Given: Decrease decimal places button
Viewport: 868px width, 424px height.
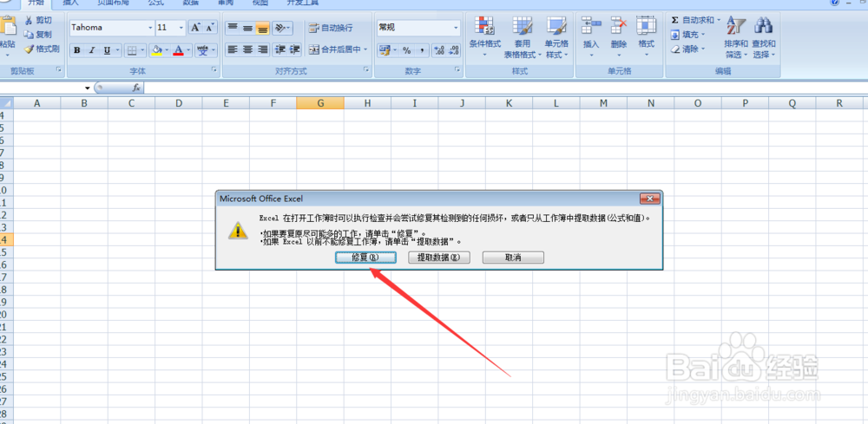Looking at the screenshot, I should pos(454,50).
